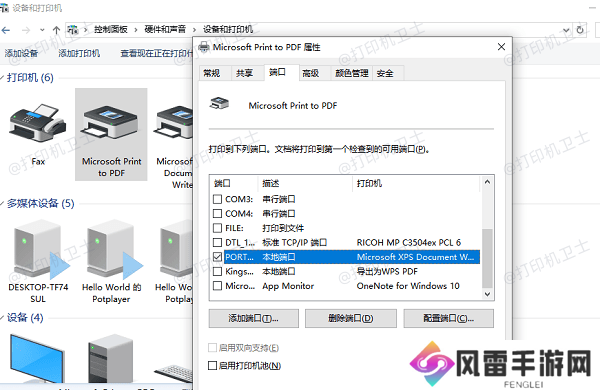This screenshot has height=390, width=600.
Task: Click 删除端口 button
Action: 351,318
